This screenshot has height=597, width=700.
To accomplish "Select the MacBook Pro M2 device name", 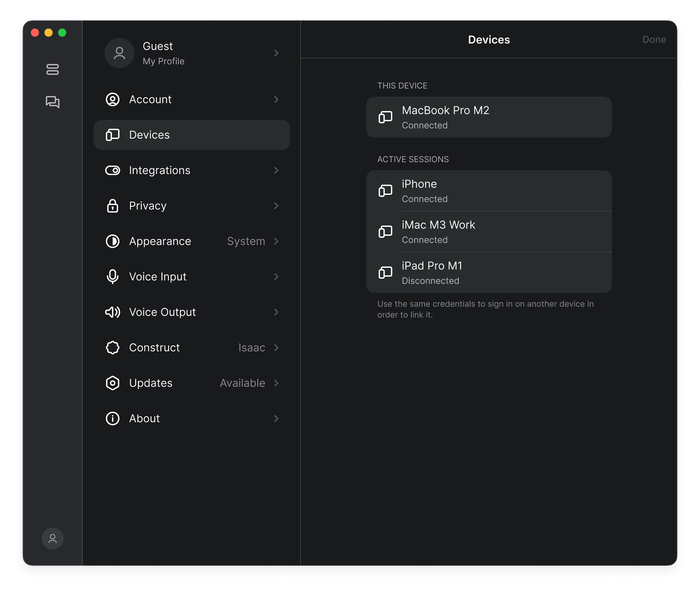I will point(445,110).
